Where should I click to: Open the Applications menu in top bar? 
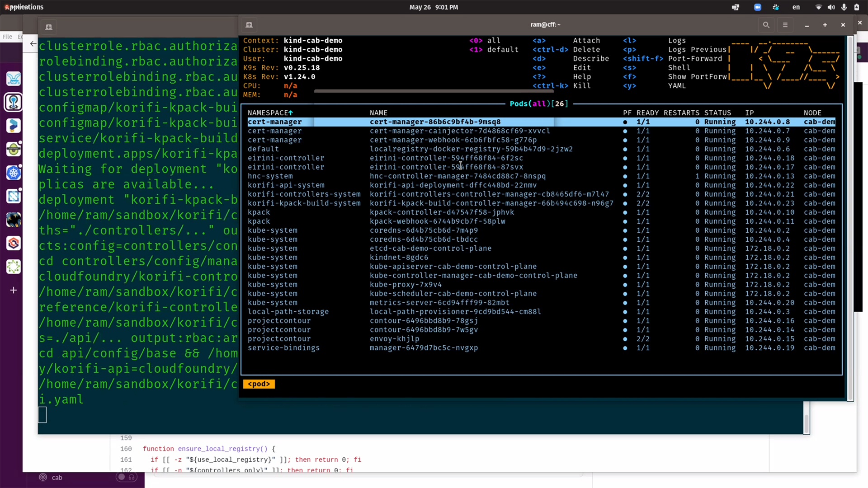coord(24,7)
